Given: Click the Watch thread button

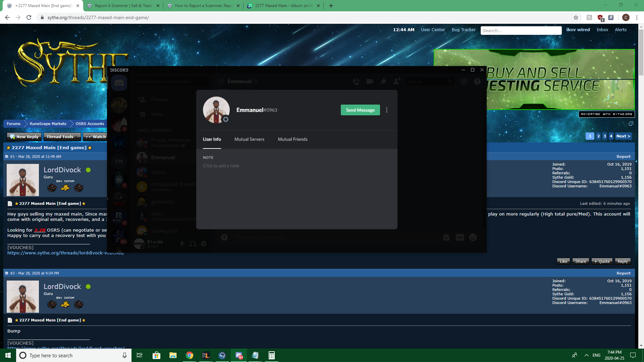Looking at the screenshot, I should tap(96, 136).
